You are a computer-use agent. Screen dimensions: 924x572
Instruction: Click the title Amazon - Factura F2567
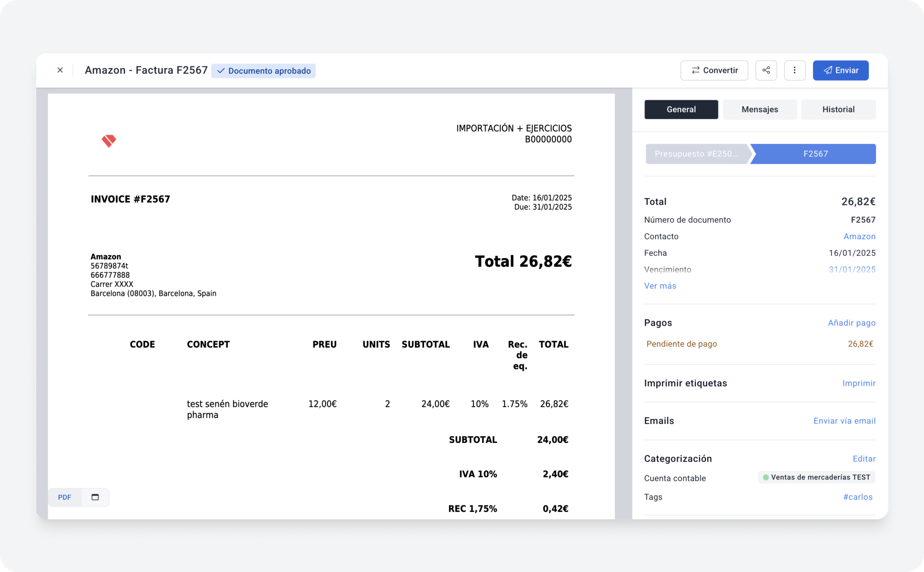click(146, 70)
